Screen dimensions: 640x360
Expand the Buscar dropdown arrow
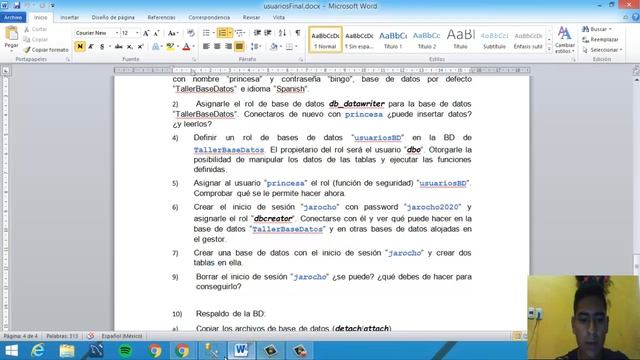(610, 29)
